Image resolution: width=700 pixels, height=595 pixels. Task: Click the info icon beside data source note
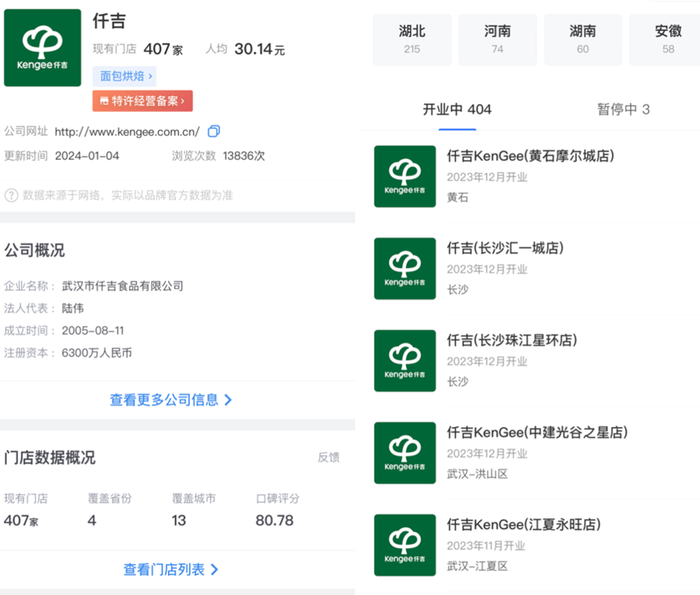click(12, 195)
